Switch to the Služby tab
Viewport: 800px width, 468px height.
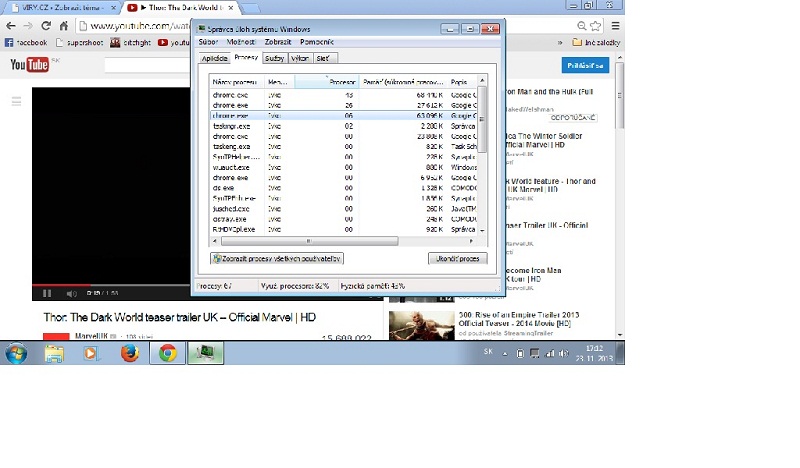[x=274, y=58]
